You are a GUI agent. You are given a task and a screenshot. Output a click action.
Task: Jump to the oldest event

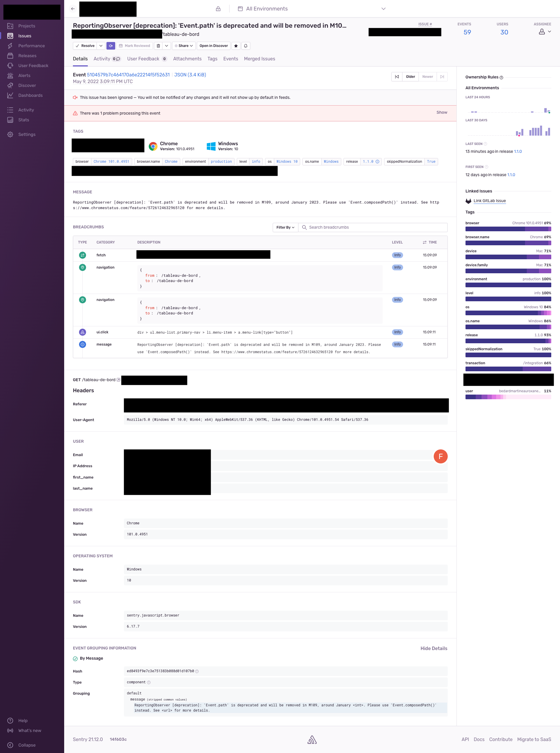point(397,77)
